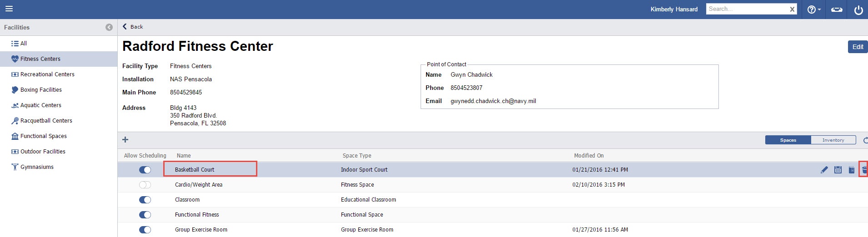Collapse the Facilities sidebar panel
Viewport: 868px width, 237px height.
[x=109, y=27]
